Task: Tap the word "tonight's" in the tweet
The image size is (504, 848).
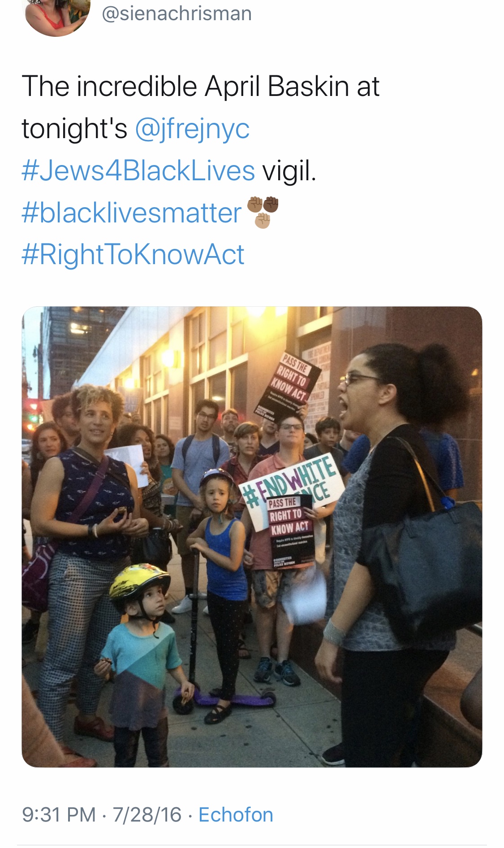Action: [74, 129]
